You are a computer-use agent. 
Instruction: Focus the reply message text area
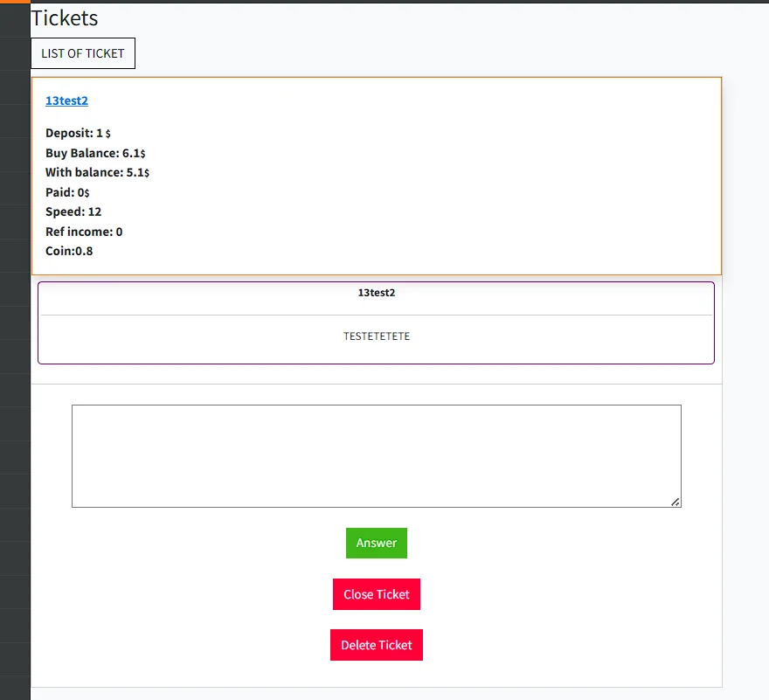376,456
